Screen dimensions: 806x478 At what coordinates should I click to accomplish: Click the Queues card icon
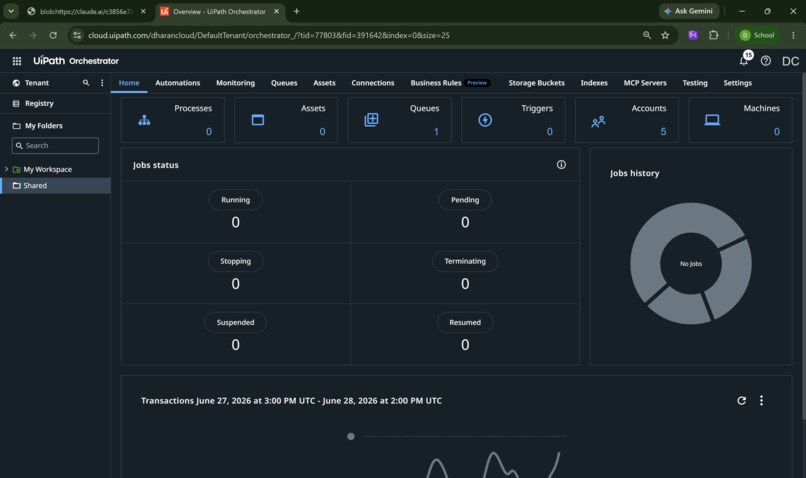371,120
